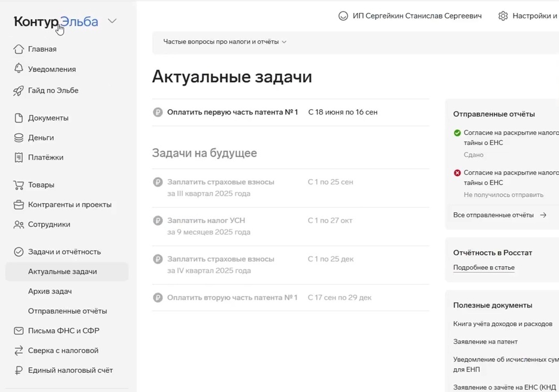Click the Платёжки receipt icon
The image size is (559, 392).
point(19,157)
